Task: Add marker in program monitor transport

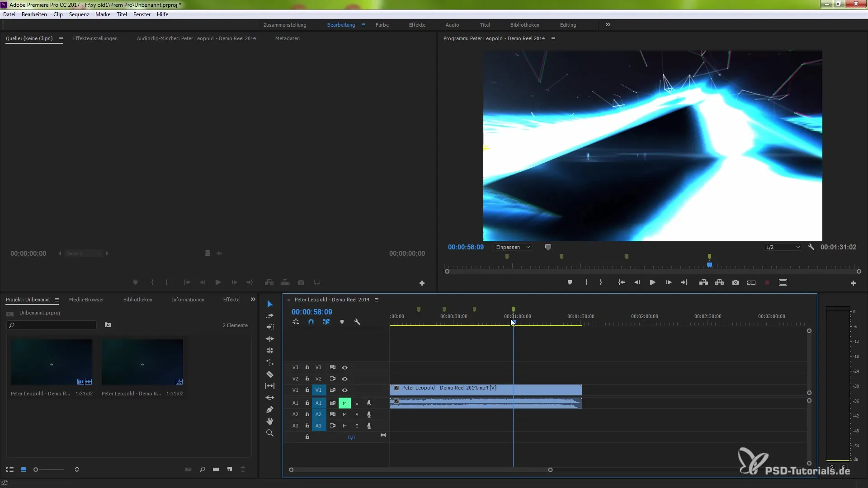Action: point(570,282)
